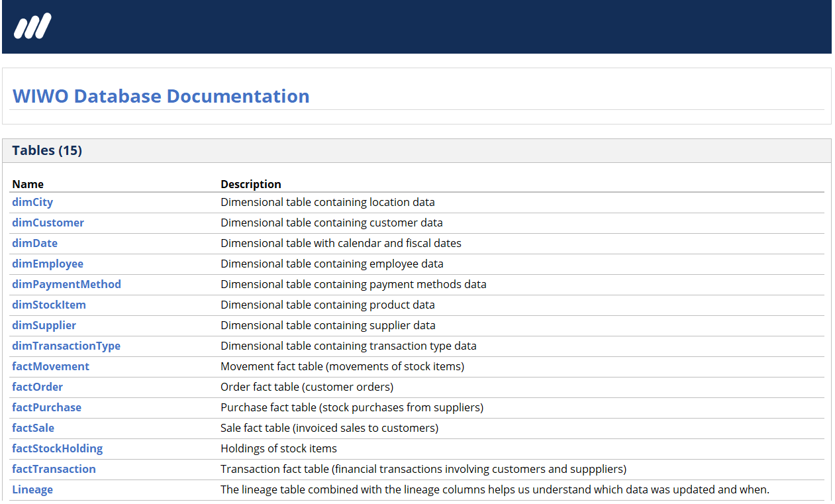Click the Tables (15) section header
This screenshot has height=504, width=835.
(47, 150)
